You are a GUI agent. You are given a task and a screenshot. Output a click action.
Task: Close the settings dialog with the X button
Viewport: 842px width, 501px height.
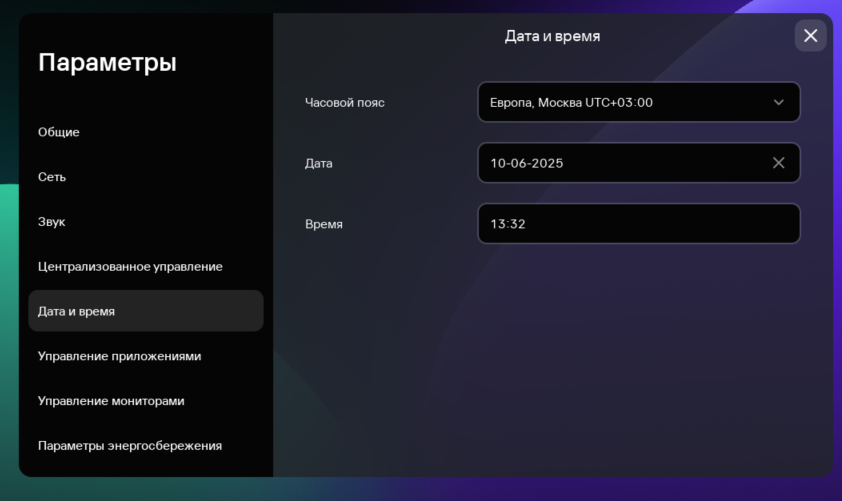tap(810, 35)
